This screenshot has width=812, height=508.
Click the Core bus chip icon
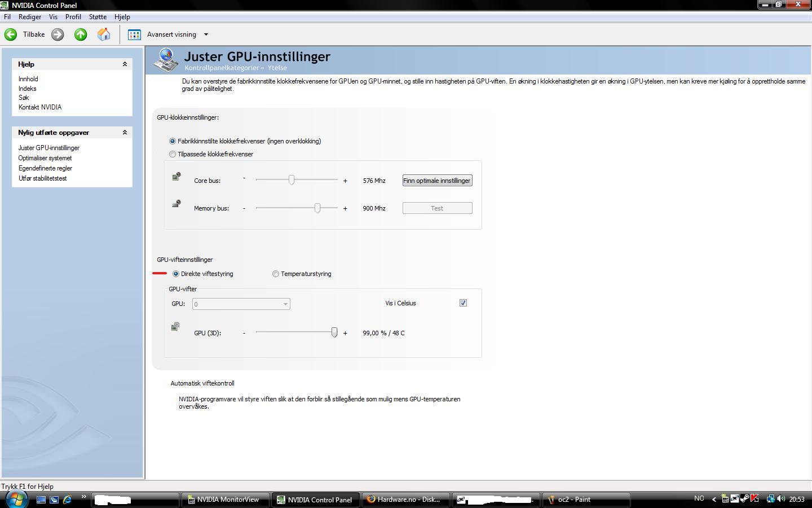click(176, 177)
